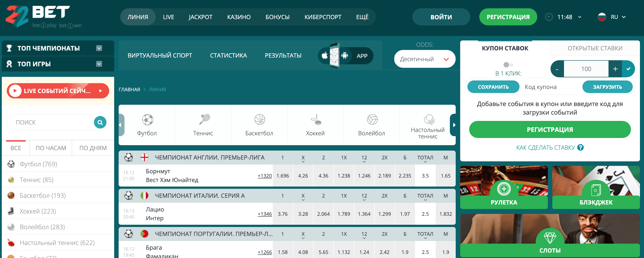Open the Киберспорт menu item
The width and height of the screenshot is (644, 258).
[323, 17]
